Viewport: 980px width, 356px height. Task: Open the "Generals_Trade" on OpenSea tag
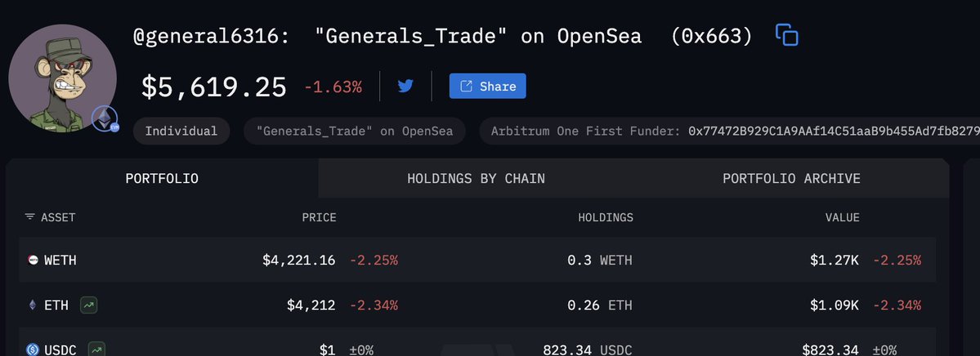click(x=355, y=131)
